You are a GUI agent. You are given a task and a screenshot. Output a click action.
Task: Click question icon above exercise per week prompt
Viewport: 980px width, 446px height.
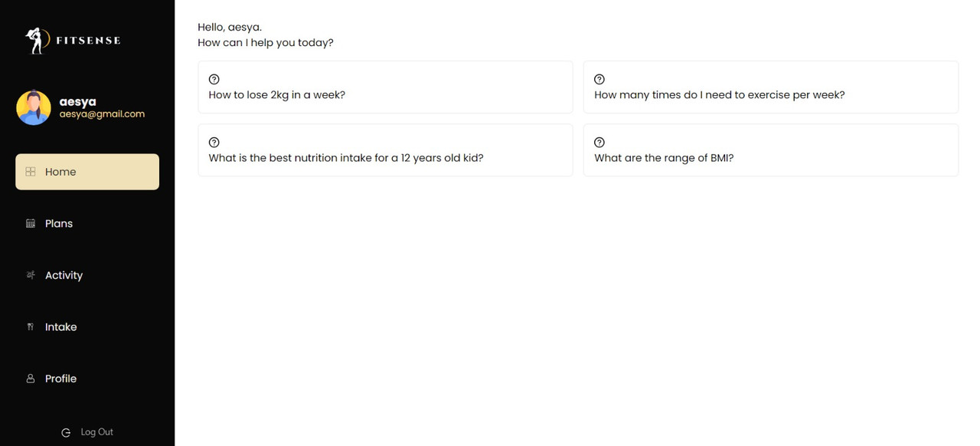(599, 79)
